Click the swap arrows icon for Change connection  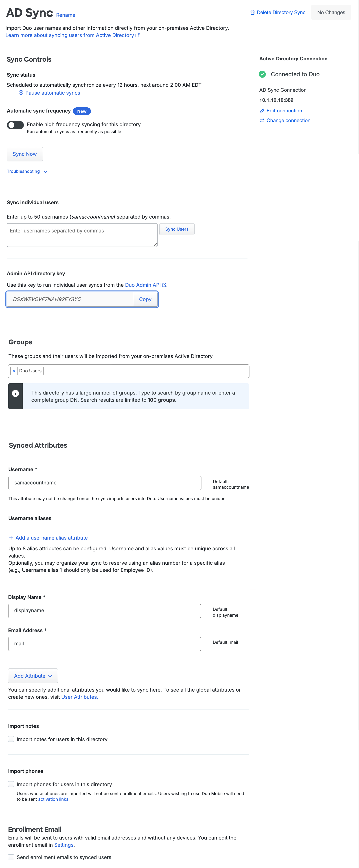pyautogui.click(x=263, y=120)
